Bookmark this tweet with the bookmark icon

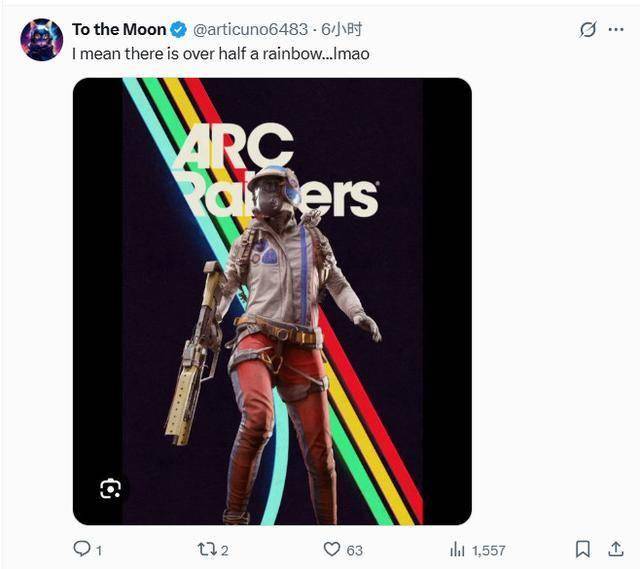click(x=583, y=549)
